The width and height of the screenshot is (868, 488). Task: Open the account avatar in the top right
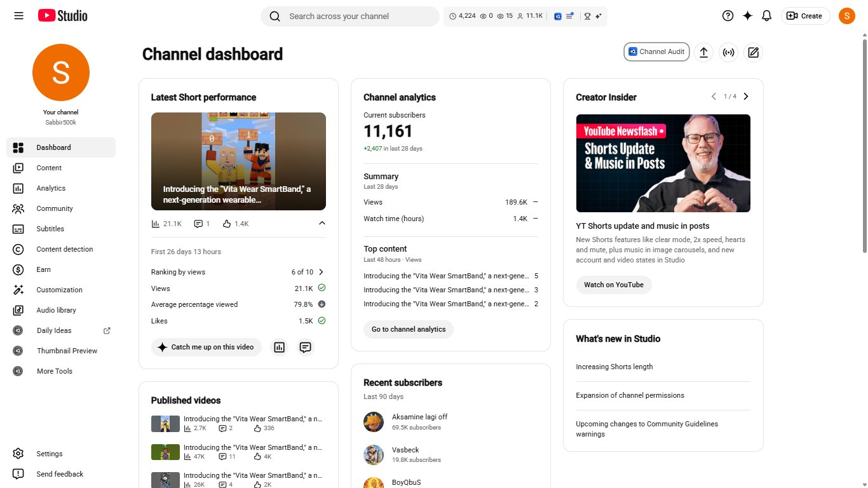coord(847,16)
